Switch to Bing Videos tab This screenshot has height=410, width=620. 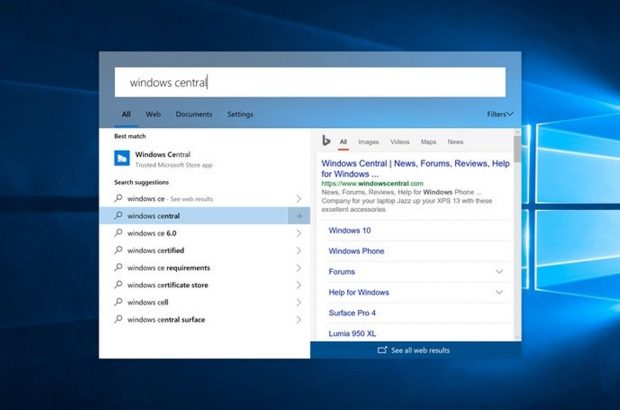400,142
